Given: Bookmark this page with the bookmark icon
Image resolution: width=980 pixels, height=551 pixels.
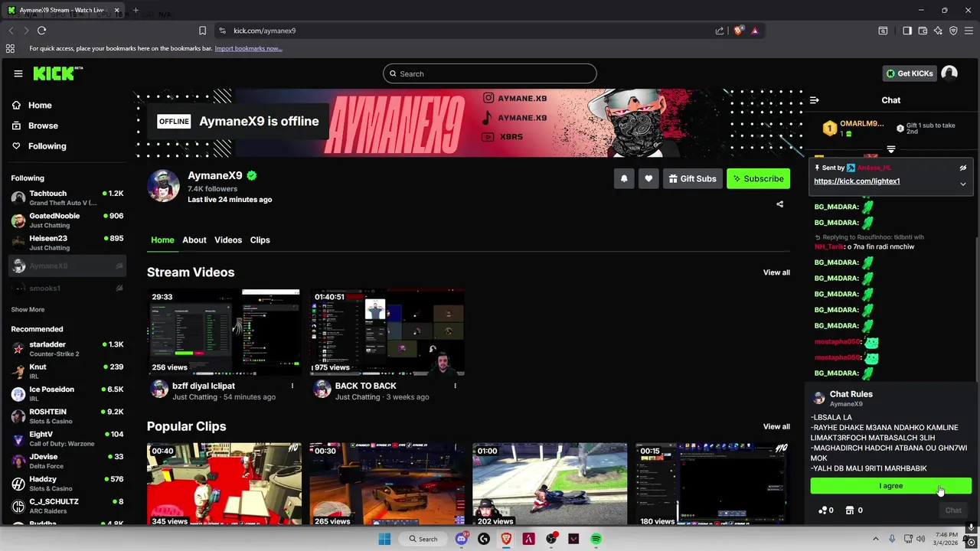Looking at the screenshot, I should pos(202,31).
